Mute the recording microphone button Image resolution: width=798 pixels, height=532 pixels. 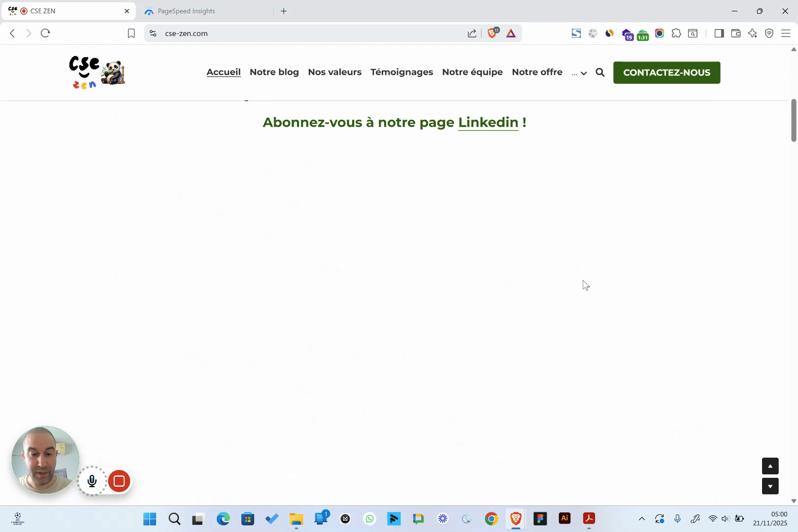[92, 481]
